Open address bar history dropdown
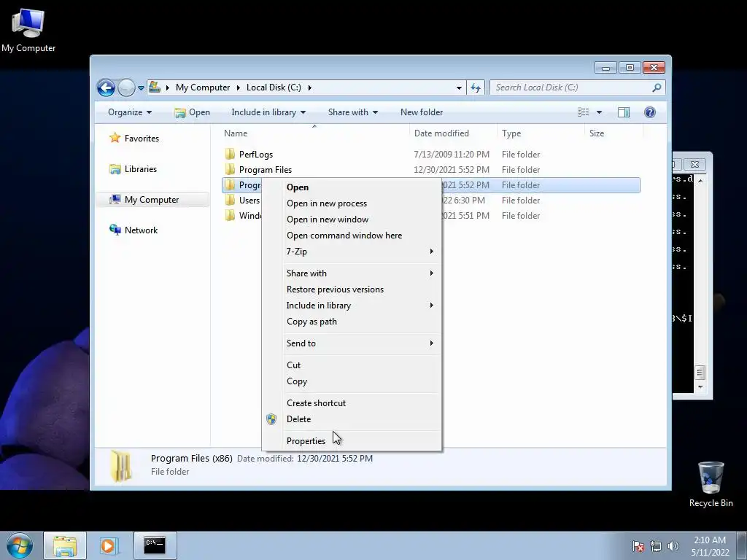 tap(459, 87)
